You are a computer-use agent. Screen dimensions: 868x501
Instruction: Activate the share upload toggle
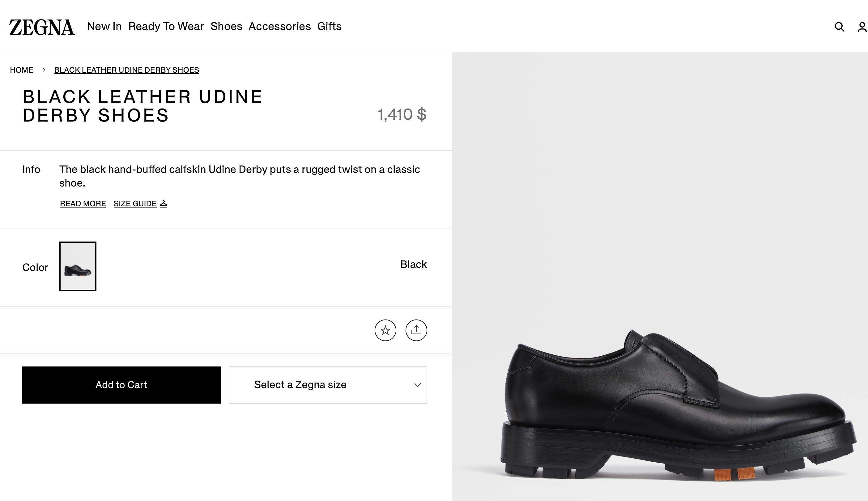click(x=416, y=330)
